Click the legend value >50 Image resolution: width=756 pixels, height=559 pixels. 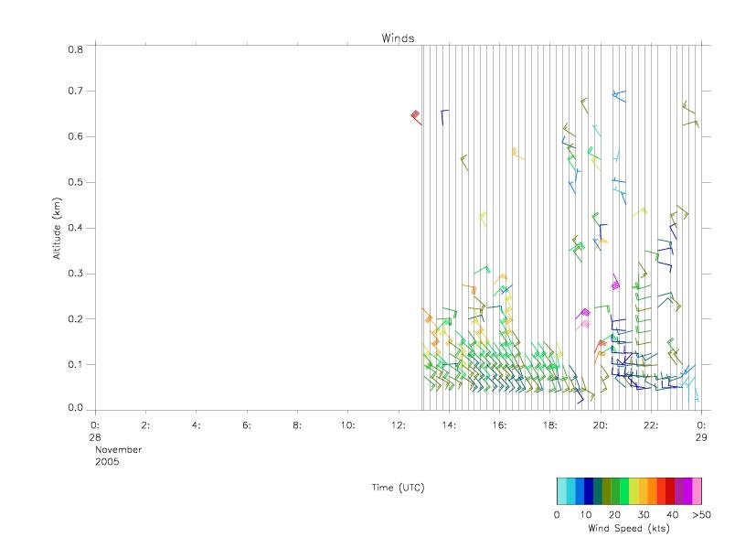701,514
